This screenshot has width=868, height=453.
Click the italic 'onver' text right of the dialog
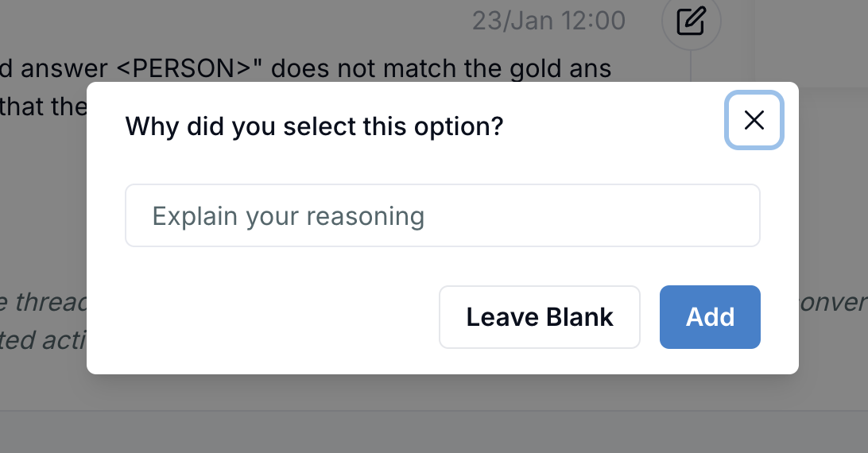[833, 302]
